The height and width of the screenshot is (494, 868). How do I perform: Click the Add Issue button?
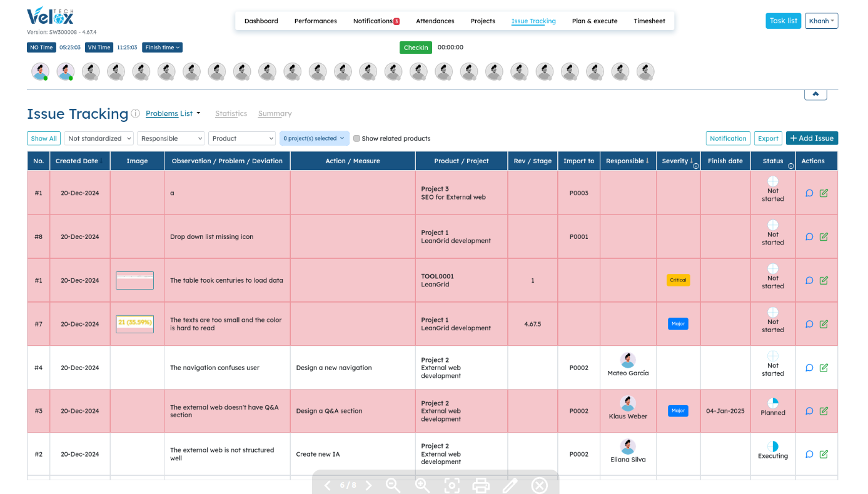(x=812, y=138)
